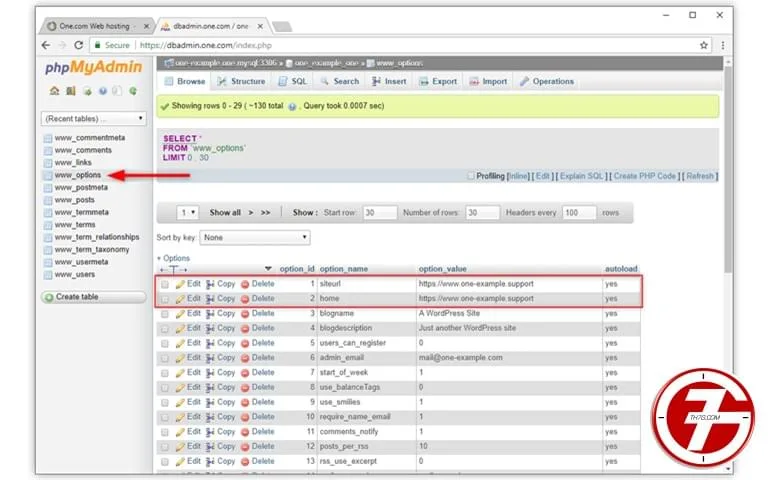Image resolution: width=768 pixels, height=480 pixels.
Task: Open the Export tab
Action: click(x=438, y=81)
